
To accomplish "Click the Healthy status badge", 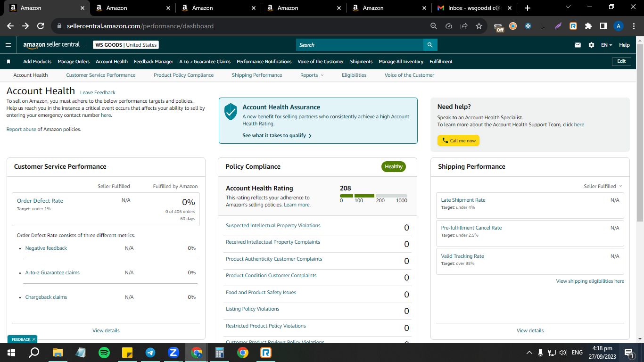I will 394,166.
